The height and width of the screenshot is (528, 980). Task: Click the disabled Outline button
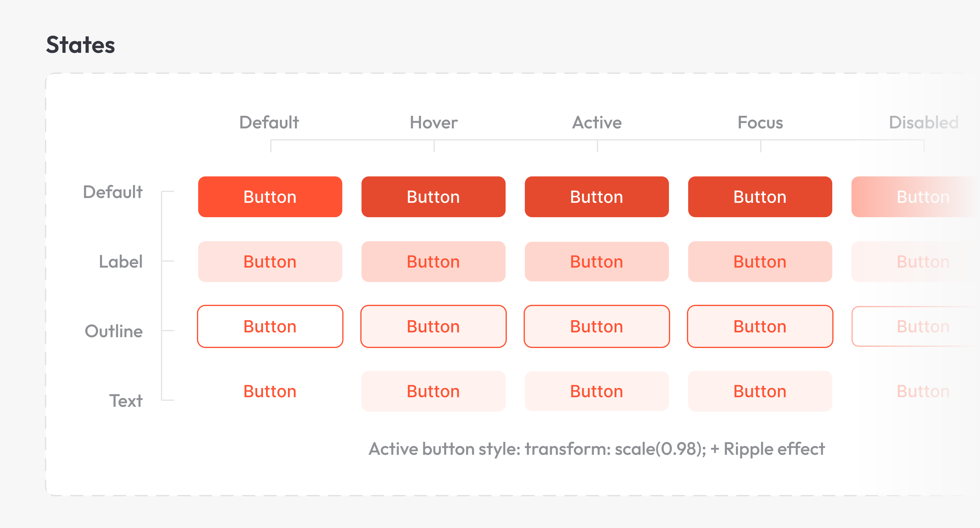point(915,326)
